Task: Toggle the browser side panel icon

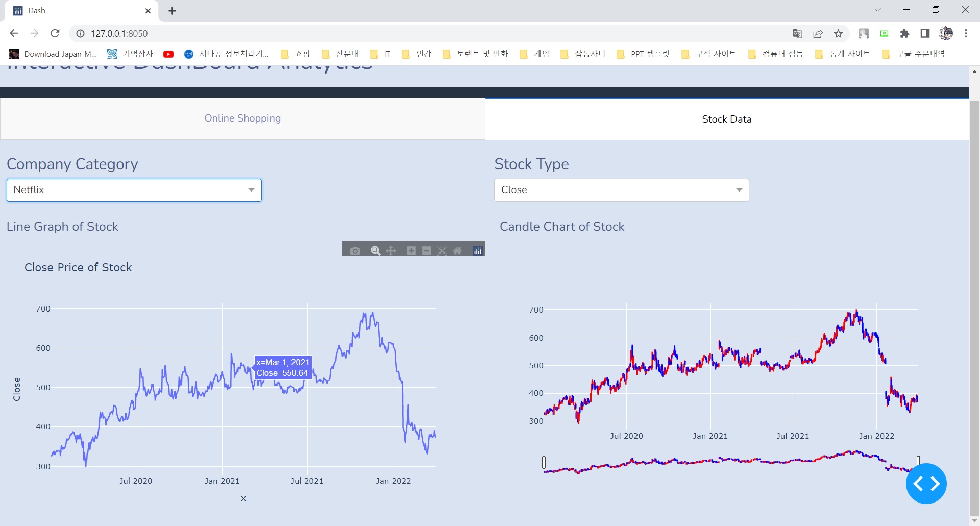Action: click(925, 33)
